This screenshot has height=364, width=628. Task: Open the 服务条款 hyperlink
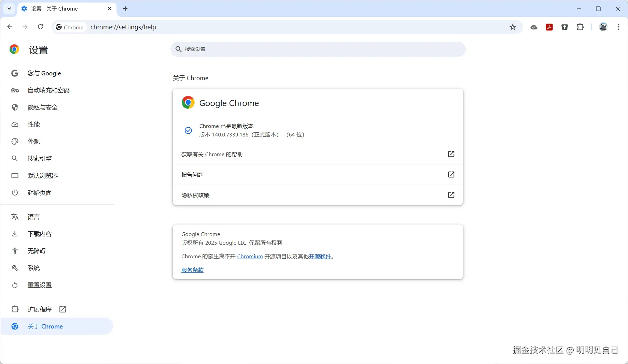192,270
